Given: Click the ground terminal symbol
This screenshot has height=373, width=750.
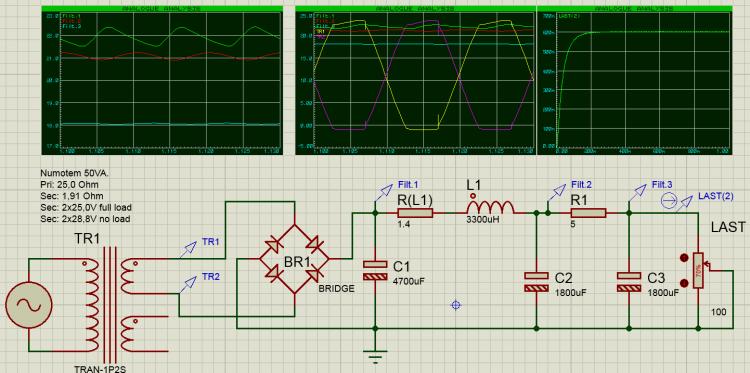Looking at the screenshot, I should tap(375, 356).
